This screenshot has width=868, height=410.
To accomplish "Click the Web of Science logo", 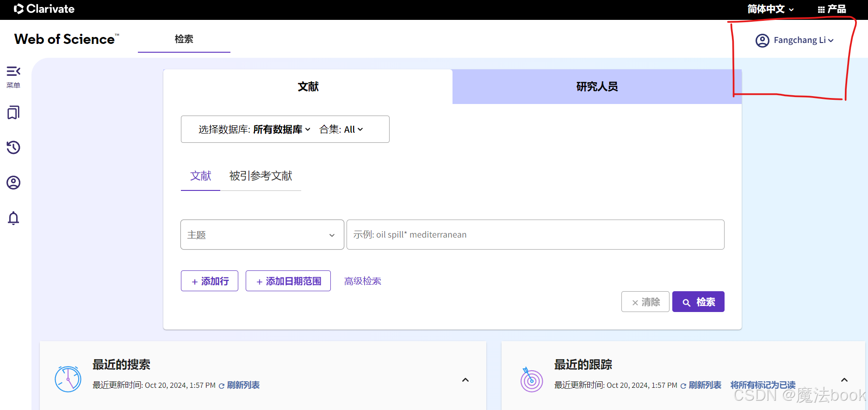I will pyautogui.click(x=67, y=39).
